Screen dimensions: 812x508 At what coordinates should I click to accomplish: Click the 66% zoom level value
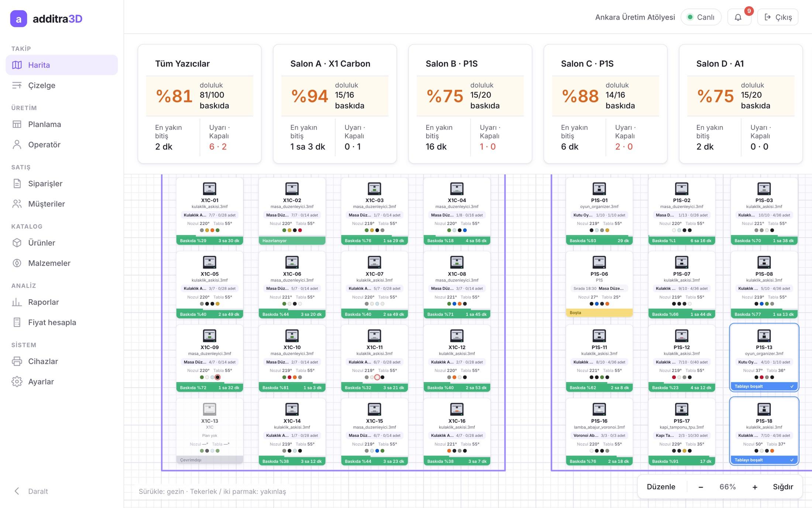[727, 487]
